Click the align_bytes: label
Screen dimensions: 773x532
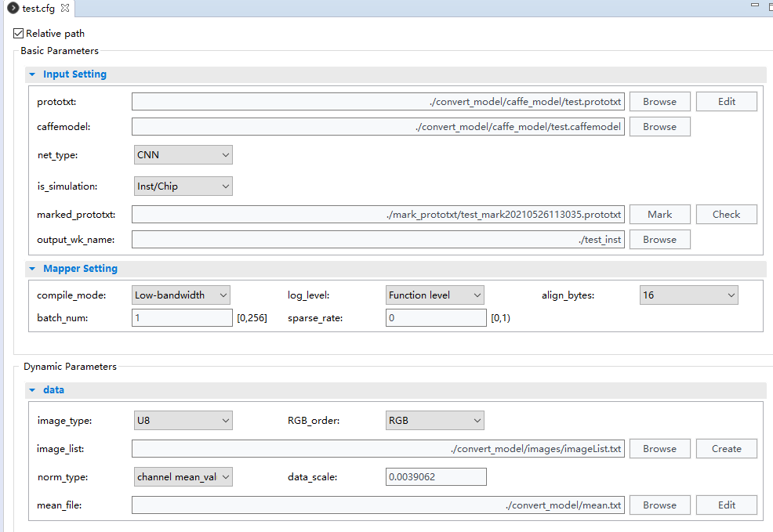click(568, 295)
